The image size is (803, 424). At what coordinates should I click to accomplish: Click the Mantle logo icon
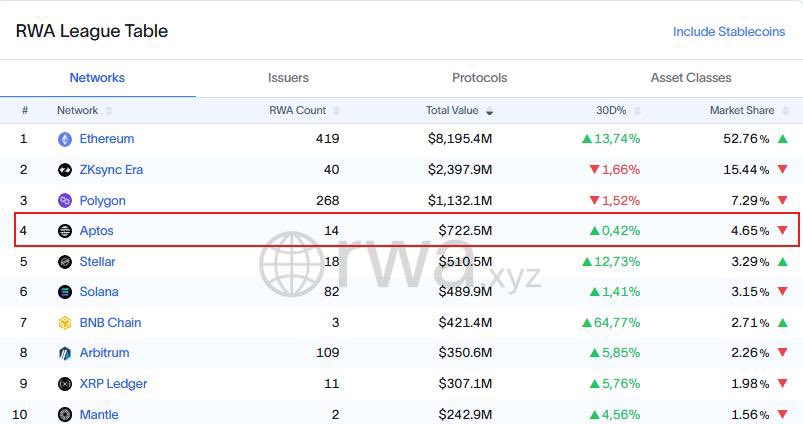point(65,414)
